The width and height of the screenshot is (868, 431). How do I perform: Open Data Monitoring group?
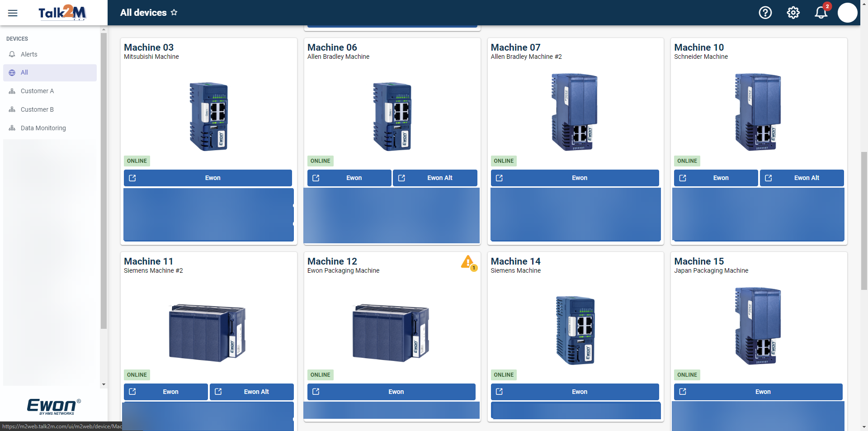pyautogui.click(x=50, y=128)
